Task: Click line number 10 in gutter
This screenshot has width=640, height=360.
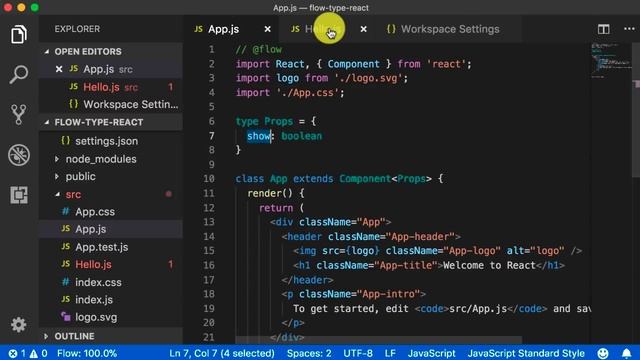Action: (209, 179)
